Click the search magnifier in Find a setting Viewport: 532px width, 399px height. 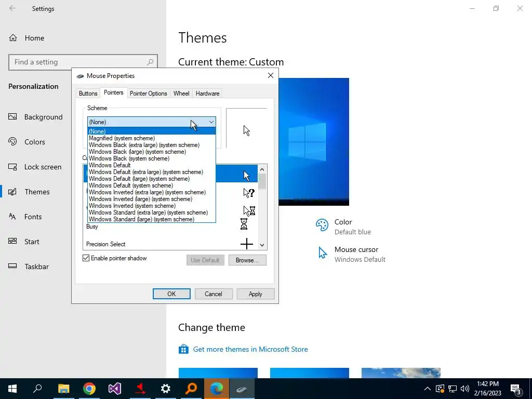click(150, 62)
